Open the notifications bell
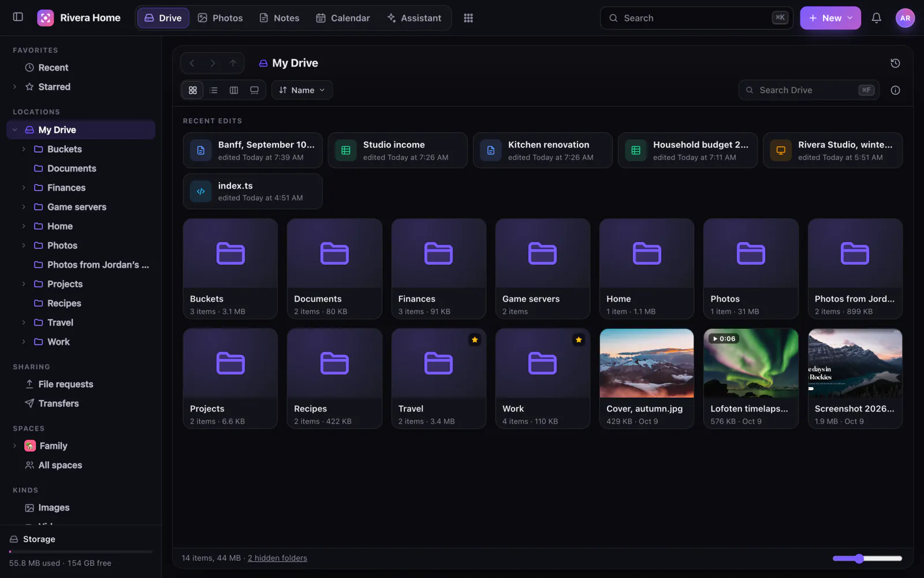Viewport: 924px width, 578px height. 876,18
